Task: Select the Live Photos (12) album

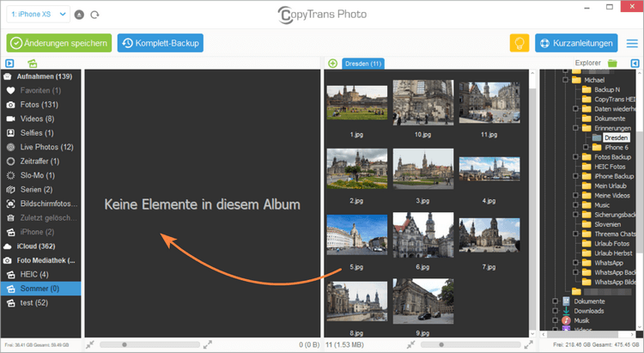Action: [x=40, y=147]
